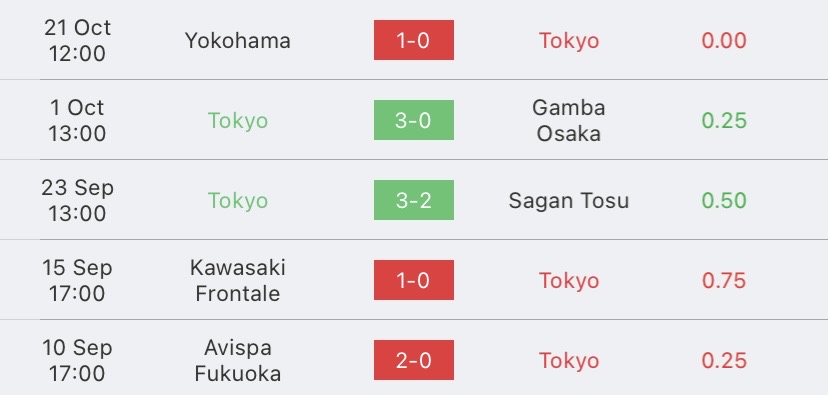This screenshot has width=828, height=395.
Task: Select Gamba Osaka team link
Action: click(569, 120)
